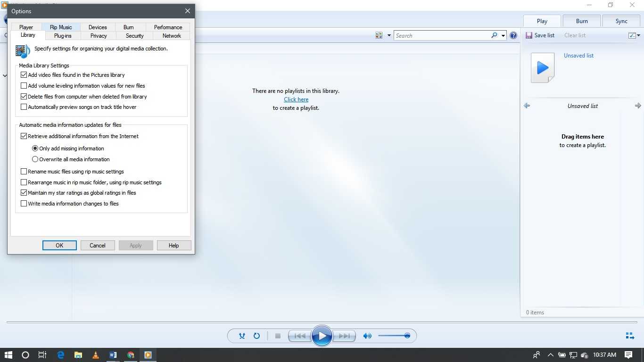The image size is (644, 362).
Task: Open the Windows Start menu
Action: [x=8, y=355]
